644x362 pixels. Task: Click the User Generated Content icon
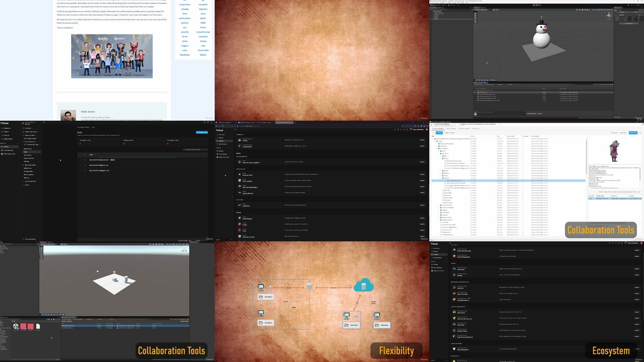[x=454, y=336]
